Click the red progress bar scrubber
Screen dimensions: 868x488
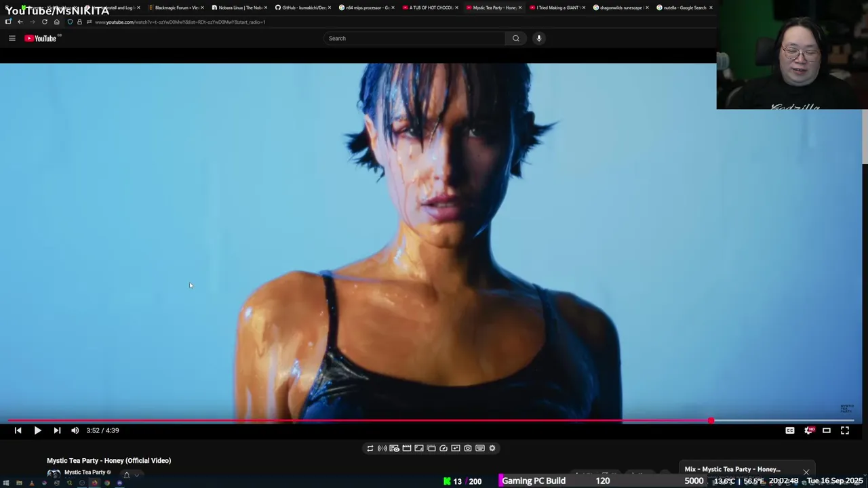[x=711, y=421]
